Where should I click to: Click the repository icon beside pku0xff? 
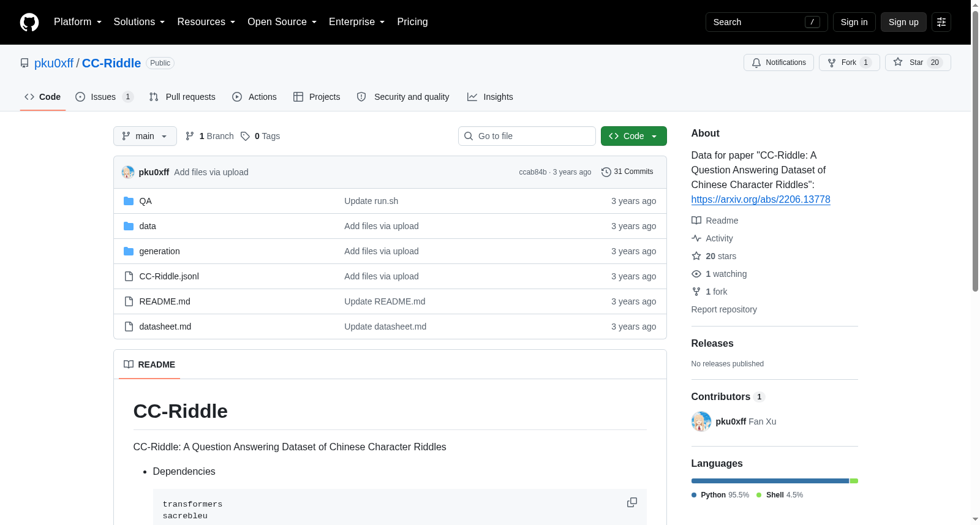(24, 63)
